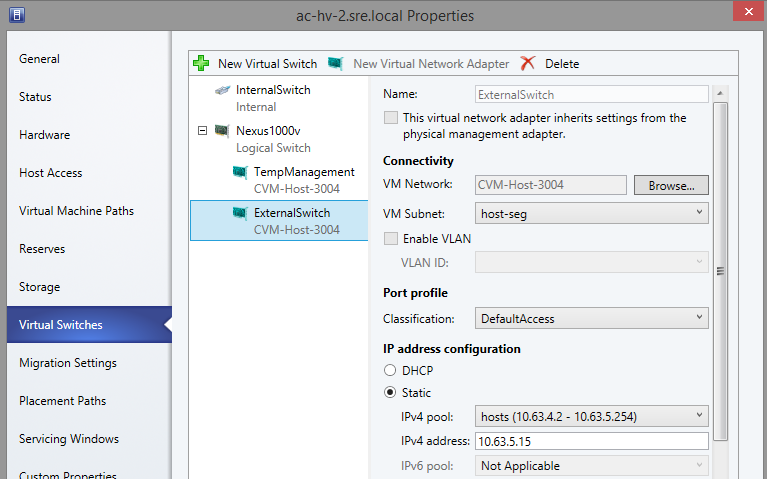Select the DHCP radio button
The height and width of the screenshot is (479, 767).
(x=390, y=370)
